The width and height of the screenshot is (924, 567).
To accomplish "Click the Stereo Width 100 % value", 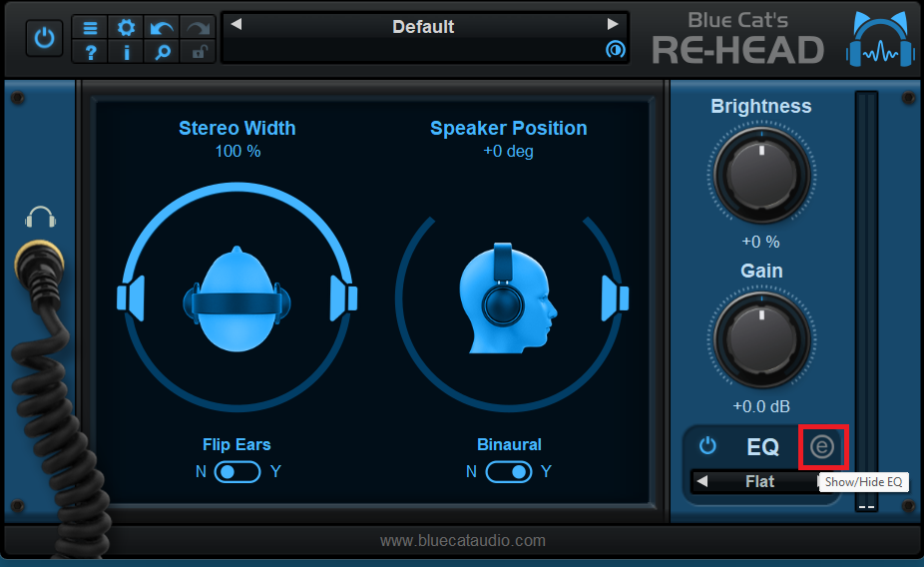I will coord(237,152).
